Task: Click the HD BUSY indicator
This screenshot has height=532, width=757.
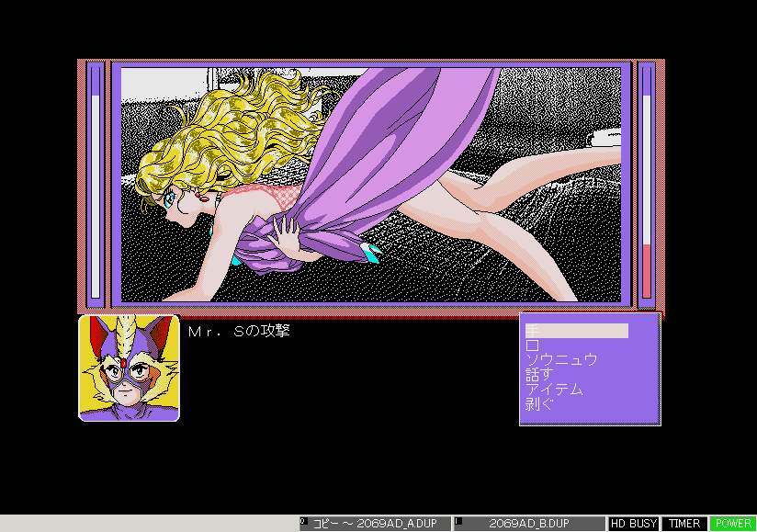Action: click(633, 524)
